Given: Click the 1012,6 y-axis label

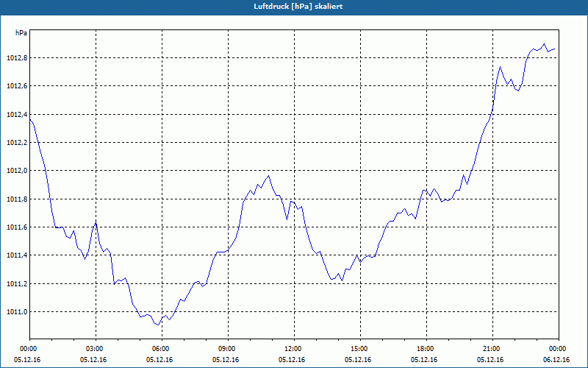Looking at the screenshot, I should [x=16, y=86].
